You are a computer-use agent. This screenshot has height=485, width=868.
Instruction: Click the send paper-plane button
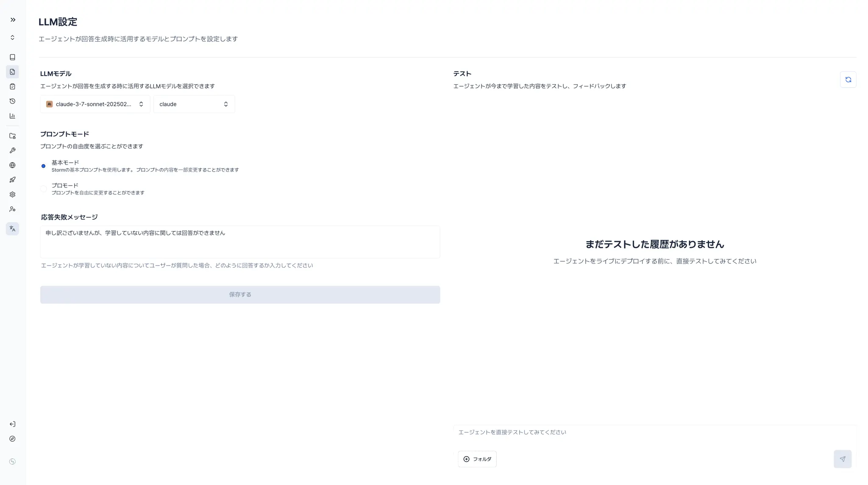(842, 459)
